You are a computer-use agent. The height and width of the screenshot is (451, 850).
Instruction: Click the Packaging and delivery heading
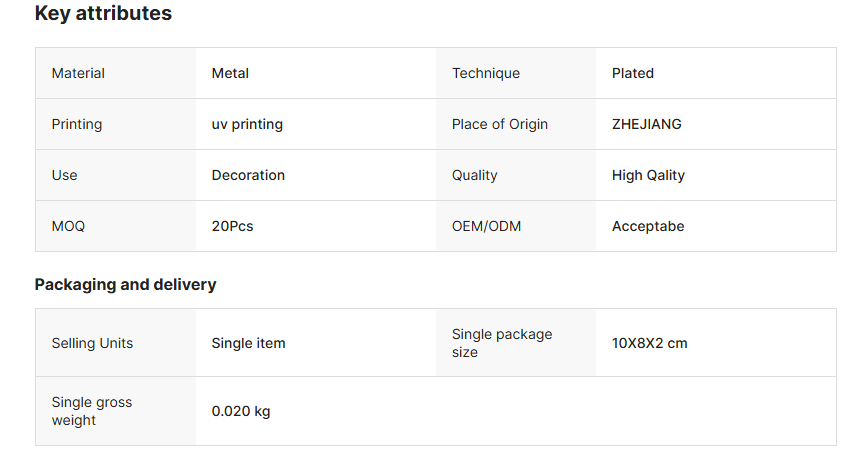pyautogui.click(x=125, y=284)
